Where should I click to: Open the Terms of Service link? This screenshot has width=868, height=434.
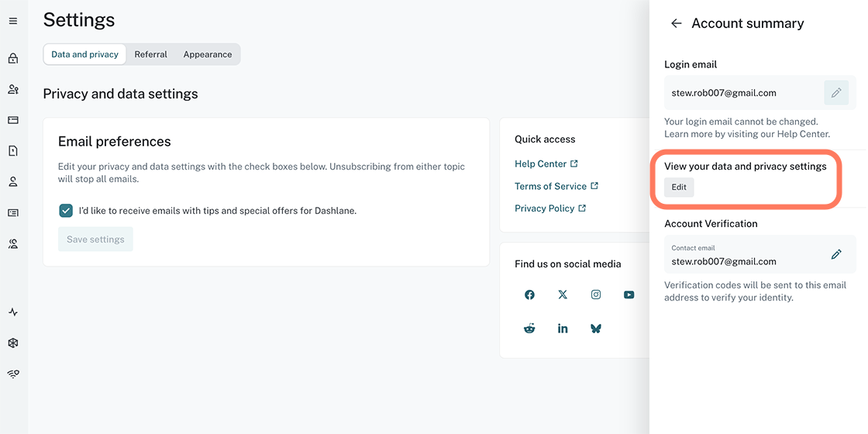[551, 186]
